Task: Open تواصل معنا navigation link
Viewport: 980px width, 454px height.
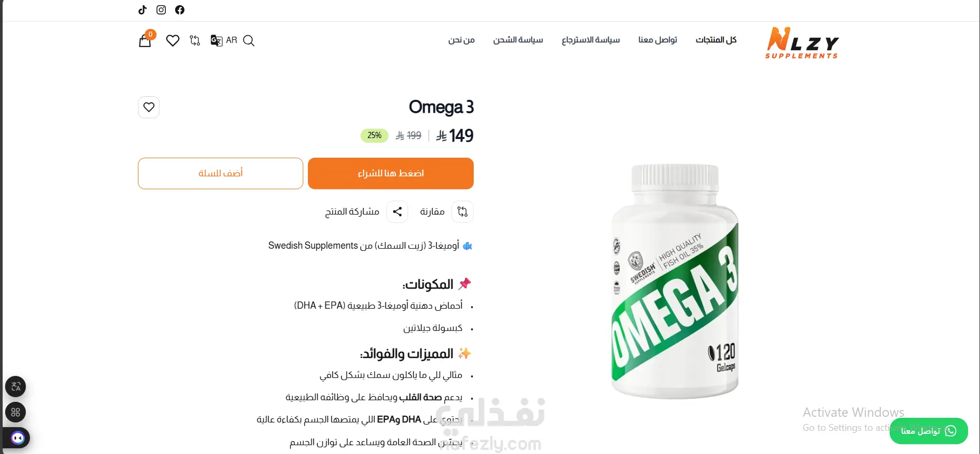Action: 658,40
